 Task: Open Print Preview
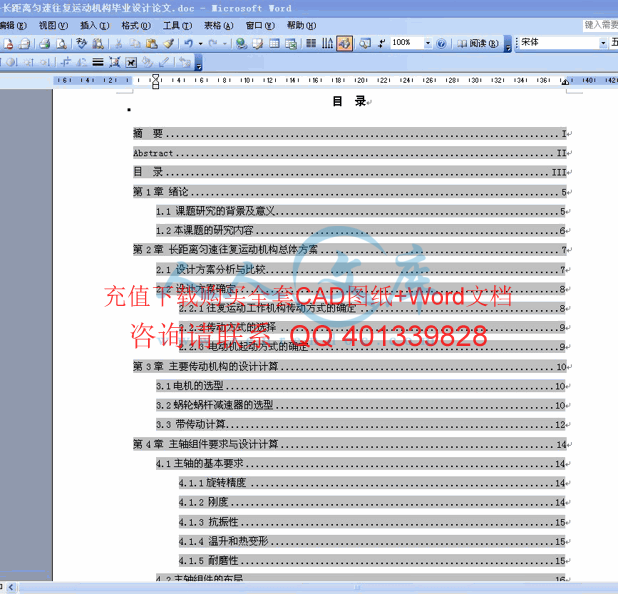[61, 43]
